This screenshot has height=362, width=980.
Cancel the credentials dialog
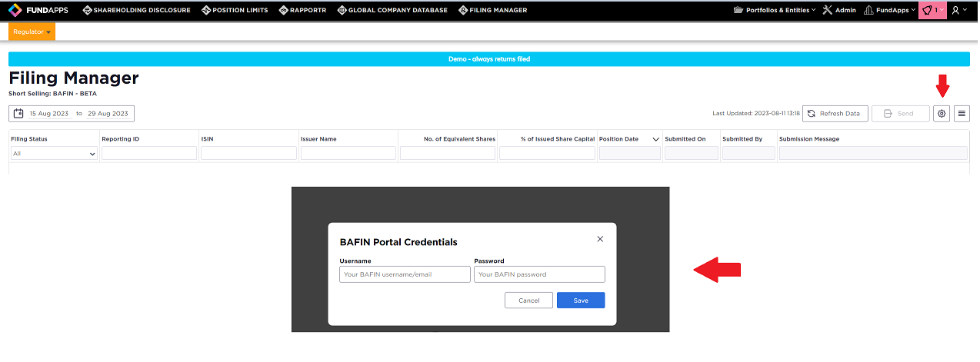click(528, 301)
